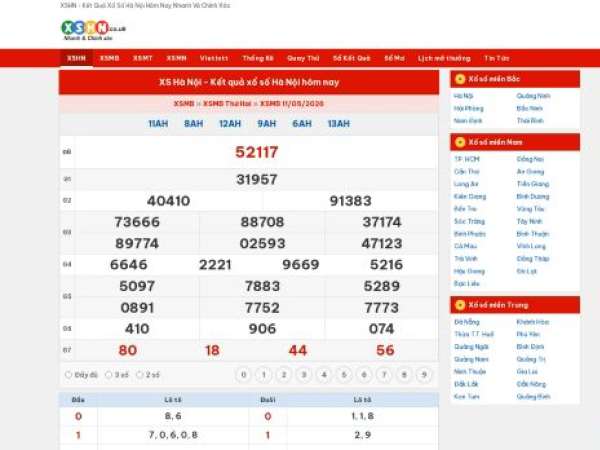Open the Vietlott menu item
Screen dimensions: 600x450
[214, 58]
